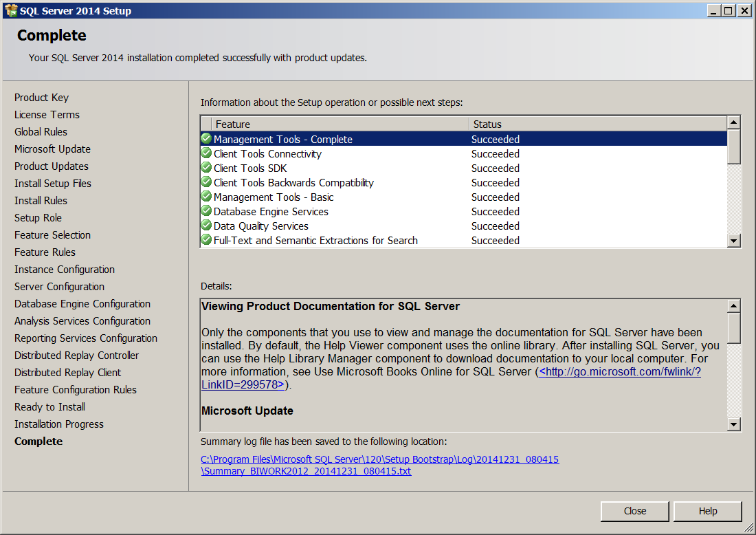Select the Management Tools - Basic row

pyautogui.click(x=464, y=197)
